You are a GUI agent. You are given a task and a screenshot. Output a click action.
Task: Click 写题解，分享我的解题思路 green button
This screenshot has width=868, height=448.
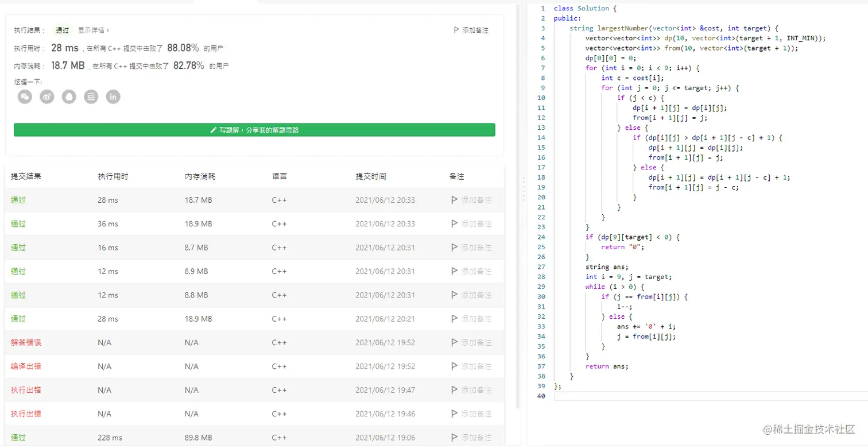coord(254,130)
